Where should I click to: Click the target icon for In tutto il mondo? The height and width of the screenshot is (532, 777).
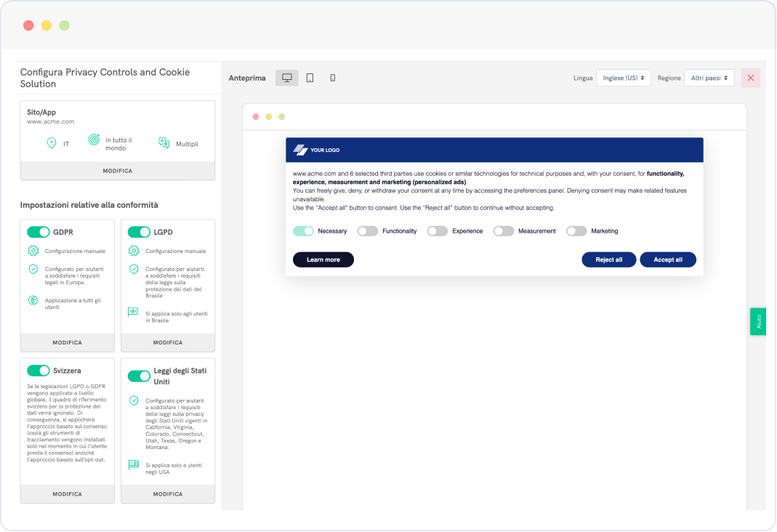click(94, 140)
